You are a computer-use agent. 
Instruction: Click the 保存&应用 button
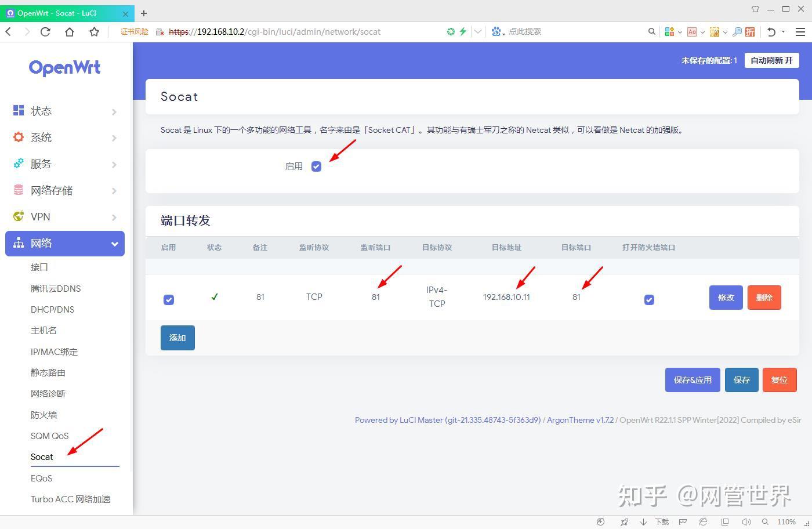(x=692, y=380)
